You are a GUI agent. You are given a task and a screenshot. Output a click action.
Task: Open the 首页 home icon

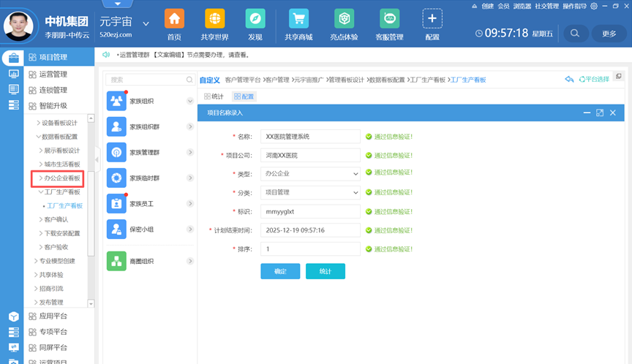174,19
